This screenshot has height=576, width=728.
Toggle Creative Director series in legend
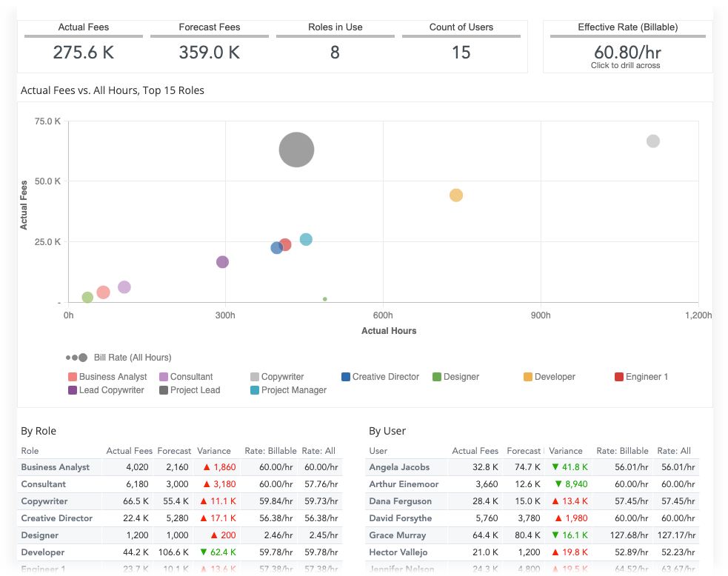click(x=346, y=377)
